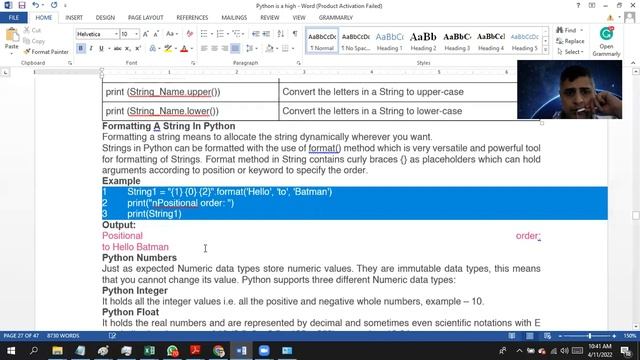The height and width of the screenshot is (360, 640).
Task: Switch to Read Mode view
Action: [x=511, y=336]
